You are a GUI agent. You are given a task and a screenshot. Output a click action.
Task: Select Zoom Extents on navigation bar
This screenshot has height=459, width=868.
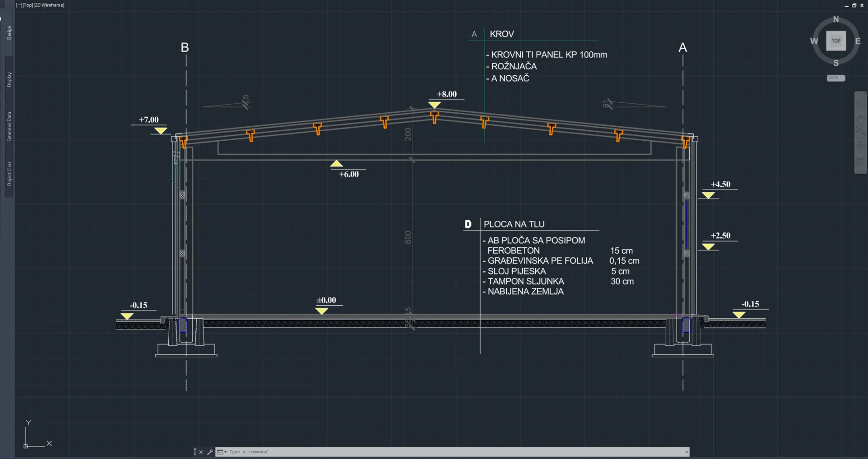pyautogui.click(x=861, y=131)
